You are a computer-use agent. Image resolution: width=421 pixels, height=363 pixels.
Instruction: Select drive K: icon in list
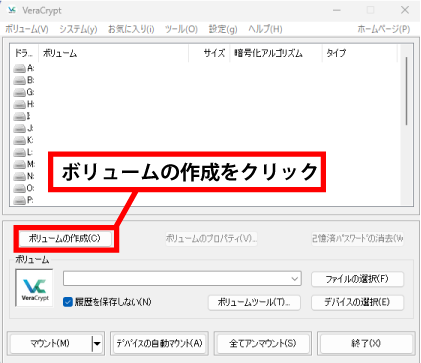[19, 141]
